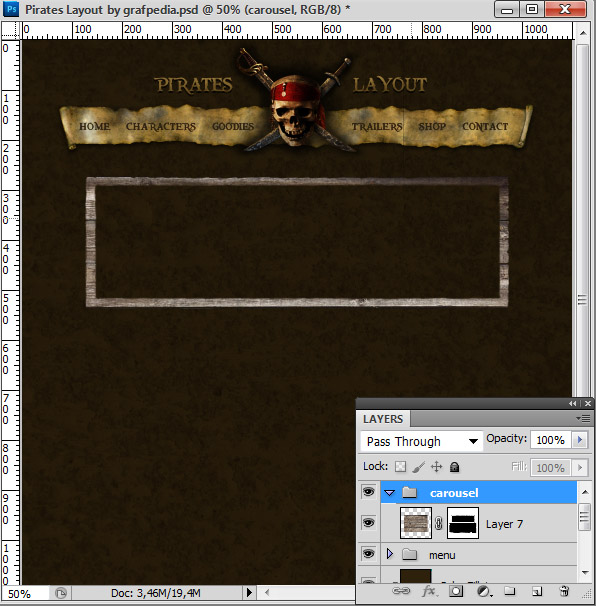This screenshot has height=606, width=596.
Task: Click the Layer 7 wood thumbnail
Action: coord(416,523)
